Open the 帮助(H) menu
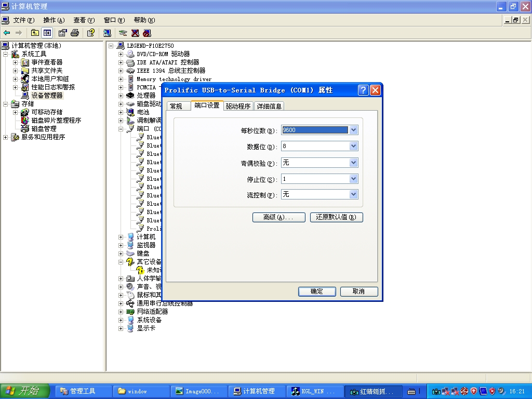The width and height of the screenshot is (532, 399). click(x=144, y=20)
